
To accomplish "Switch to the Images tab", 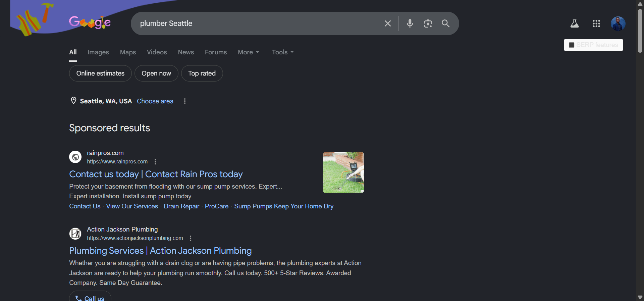I will [98, 52].
